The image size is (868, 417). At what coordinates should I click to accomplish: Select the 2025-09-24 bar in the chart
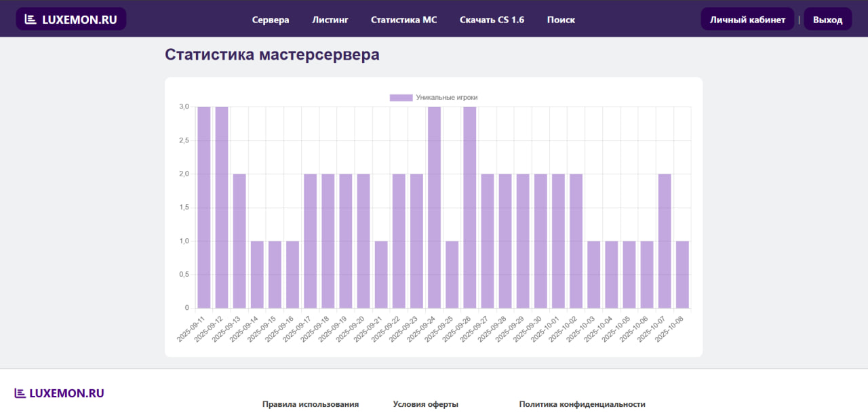(x=434, y=207)
